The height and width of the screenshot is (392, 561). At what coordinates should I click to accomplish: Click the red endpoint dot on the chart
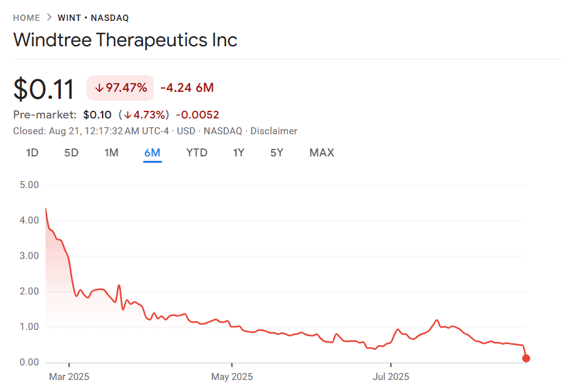(x=526, y=358)
